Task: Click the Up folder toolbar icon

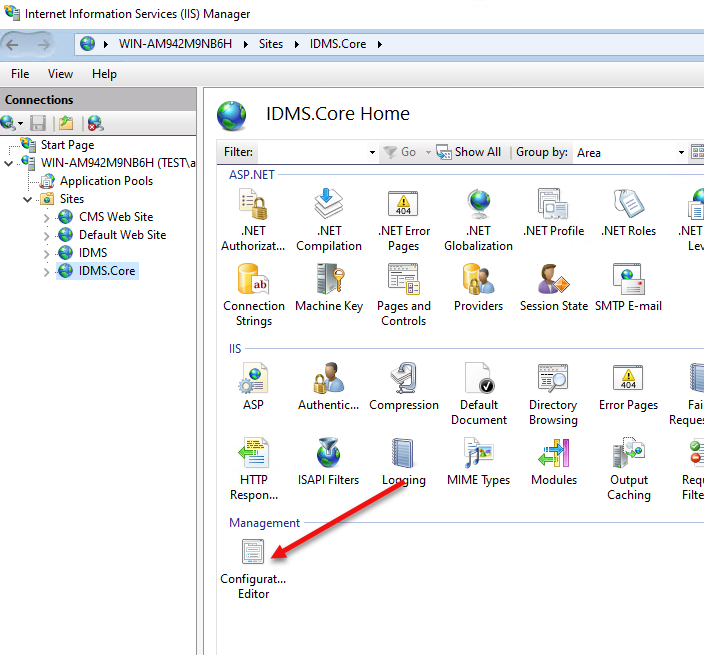Action: [66, 123]
